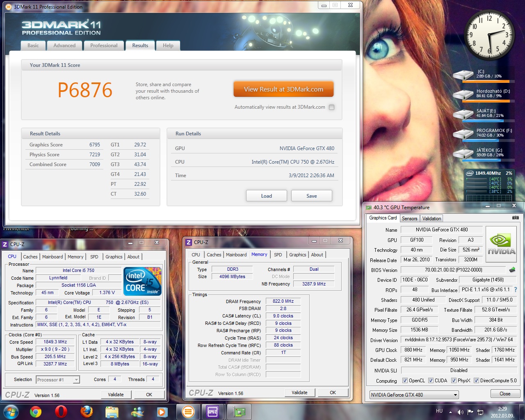Toggle the PhysX checkbox
Image resolution: width=525 pixels, height=420 pixels.
pos(454,381)
